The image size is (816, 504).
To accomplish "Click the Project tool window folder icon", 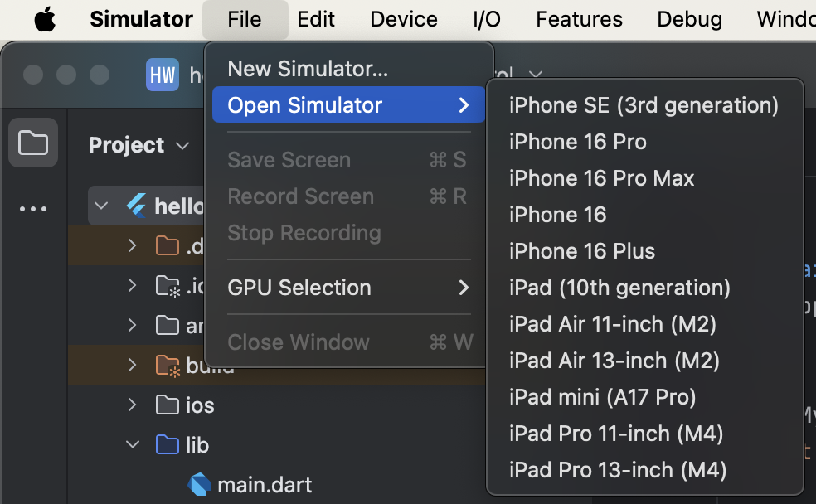I will pos(33,143).
